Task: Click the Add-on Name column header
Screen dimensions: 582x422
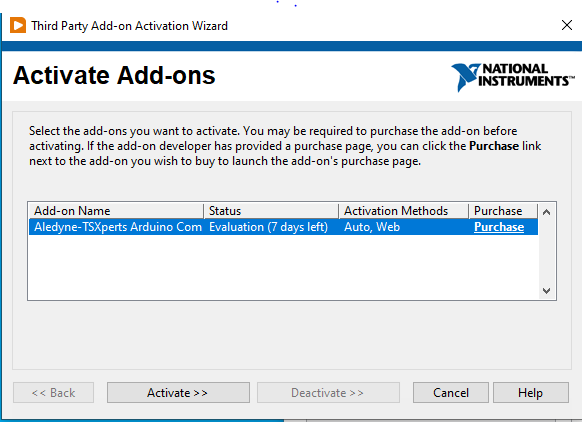Action: click(x=116, y=211)
